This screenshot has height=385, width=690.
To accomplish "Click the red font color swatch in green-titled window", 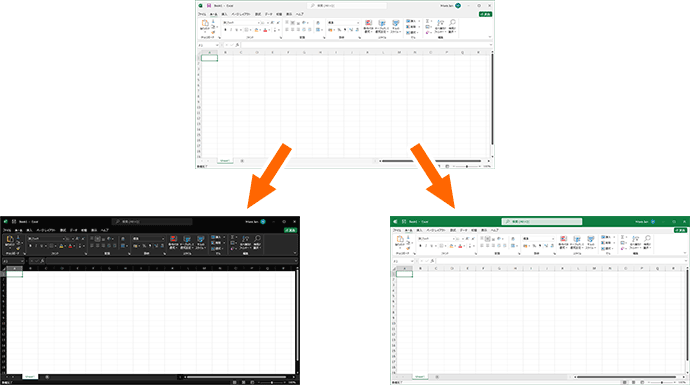I will 460,246.
